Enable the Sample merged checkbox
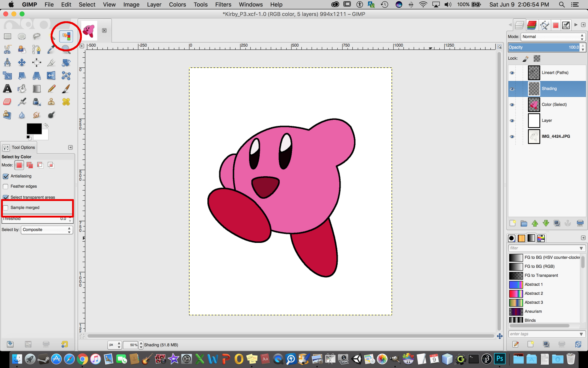This screenshot has height=368, width=588. coord(6,208)
